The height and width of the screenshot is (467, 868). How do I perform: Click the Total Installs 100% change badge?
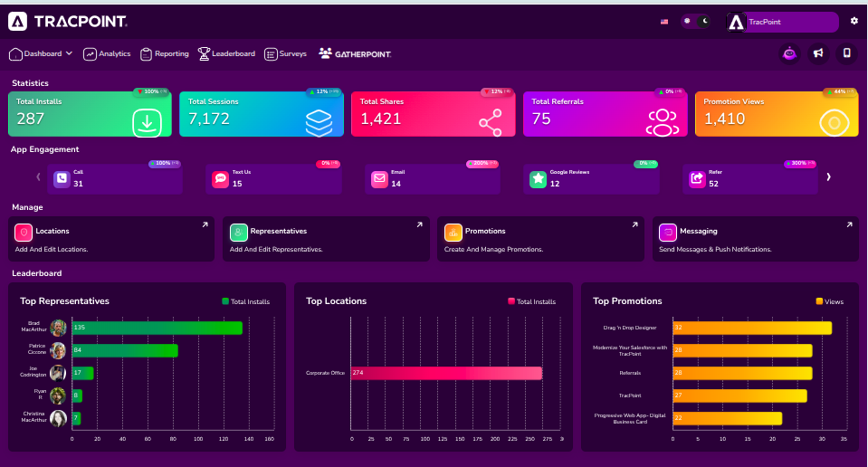(x=151, y=91)
